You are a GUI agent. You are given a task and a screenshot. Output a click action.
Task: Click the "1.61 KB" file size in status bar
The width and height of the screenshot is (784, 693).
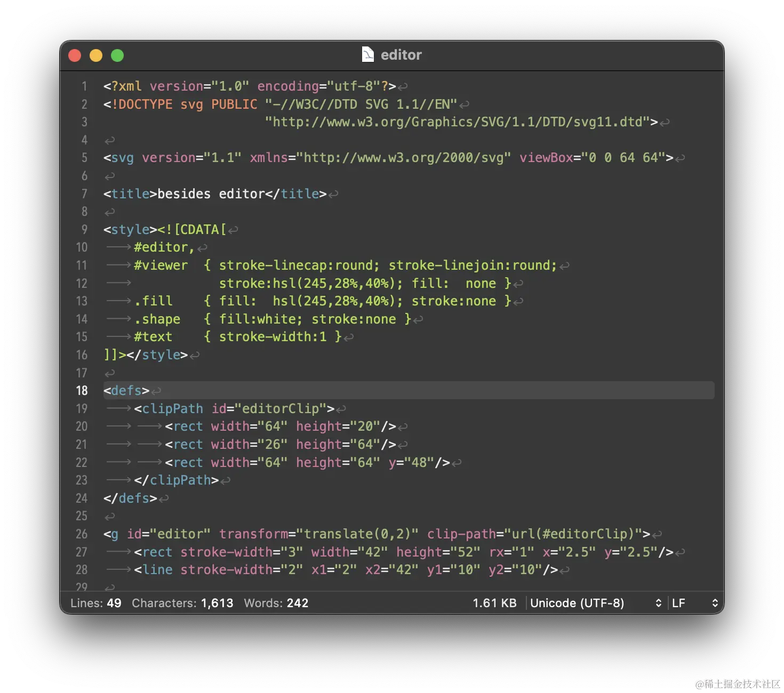click(x=494, y=603)
